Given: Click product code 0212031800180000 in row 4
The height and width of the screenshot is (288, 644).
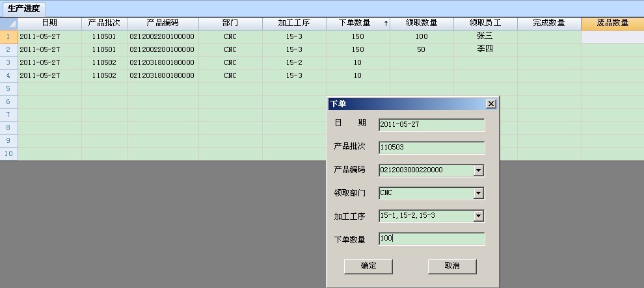Looking at the screenshot, I should click(163, 75).
